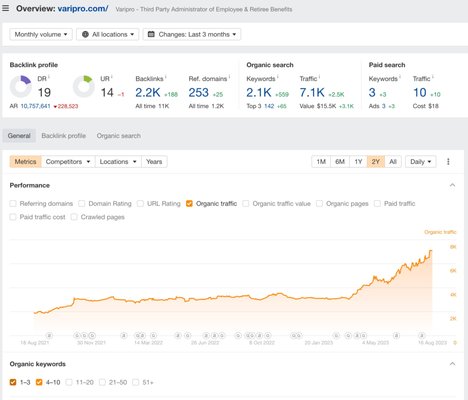Viewport: 468px width, 400px height.
Task: Click the globe icon in All locations
Action: point(85,34)
